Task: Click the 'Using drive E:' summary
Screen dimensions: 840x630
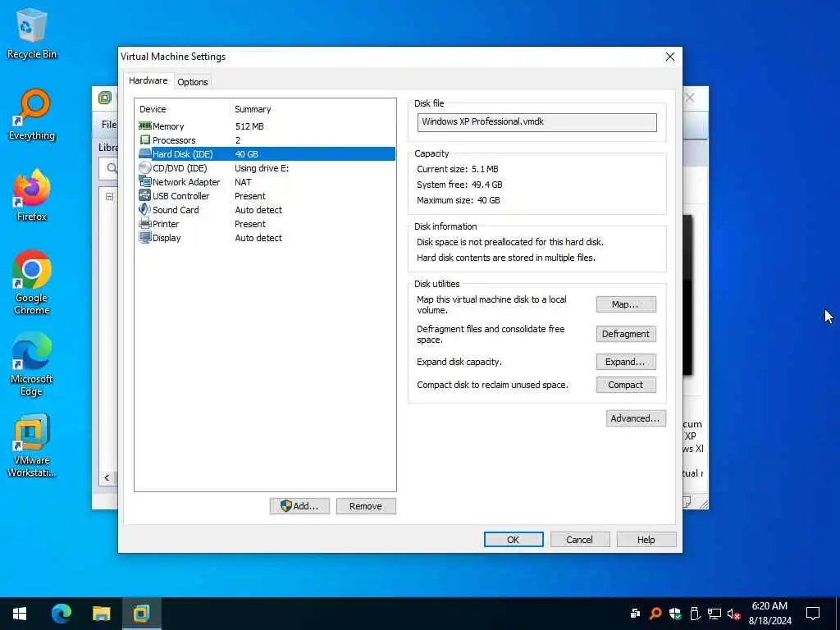Action: point(262,168)
